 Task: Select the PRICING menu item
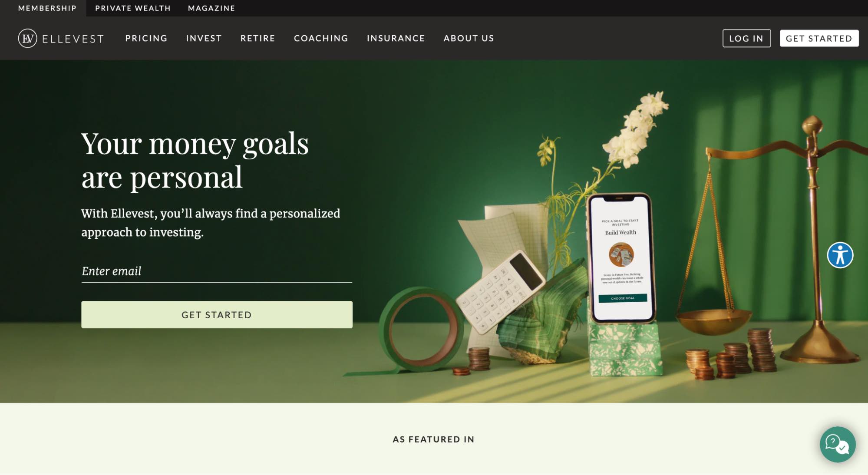tap(146, 37)
